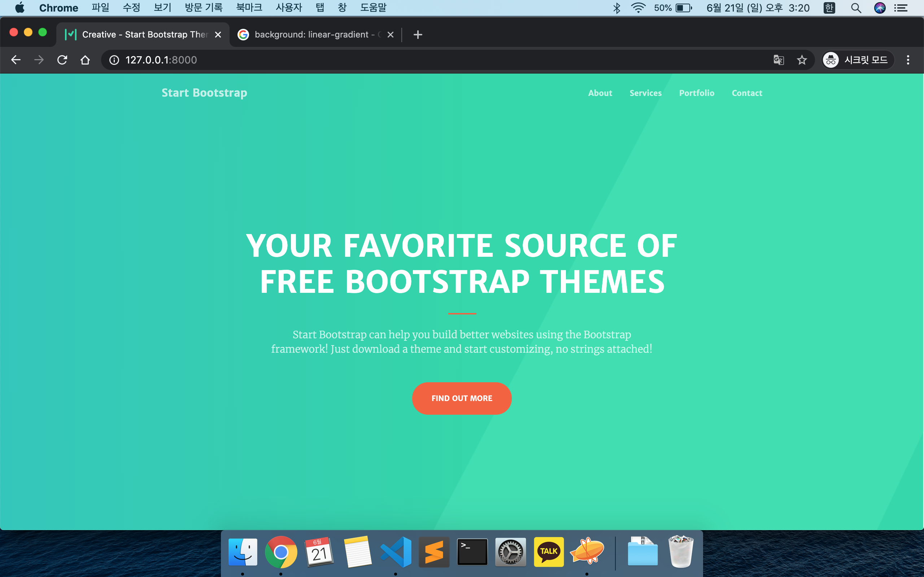Click the home page icon
924x577 pixels.
coord(85,60)
